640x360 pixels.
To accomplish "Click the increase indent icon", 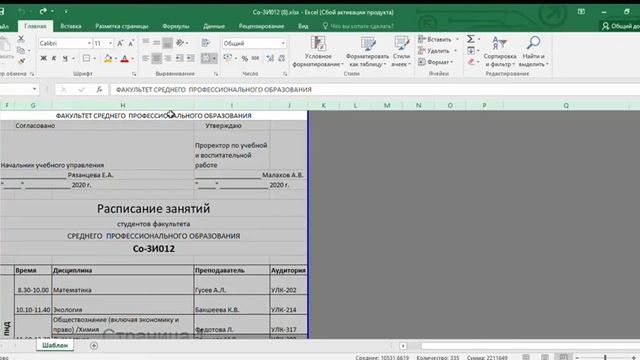I will [x=191, y=58].
